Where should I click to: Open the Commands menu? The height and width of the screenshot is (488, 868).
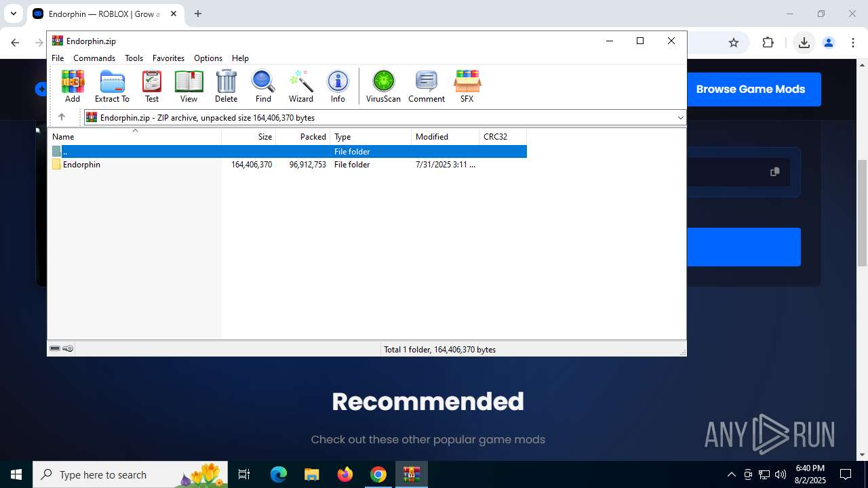[94, 58]
